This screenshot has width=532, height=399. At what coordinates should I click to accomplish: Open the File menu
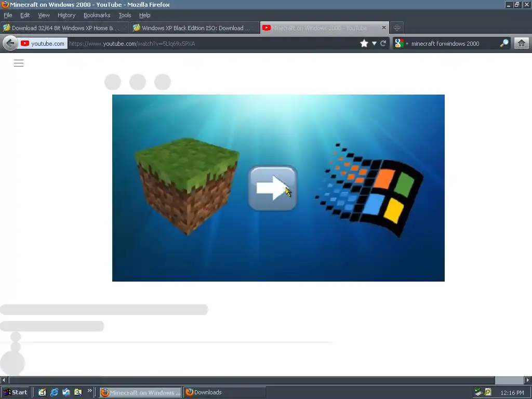pyautogui.click(x=8, y=15)
